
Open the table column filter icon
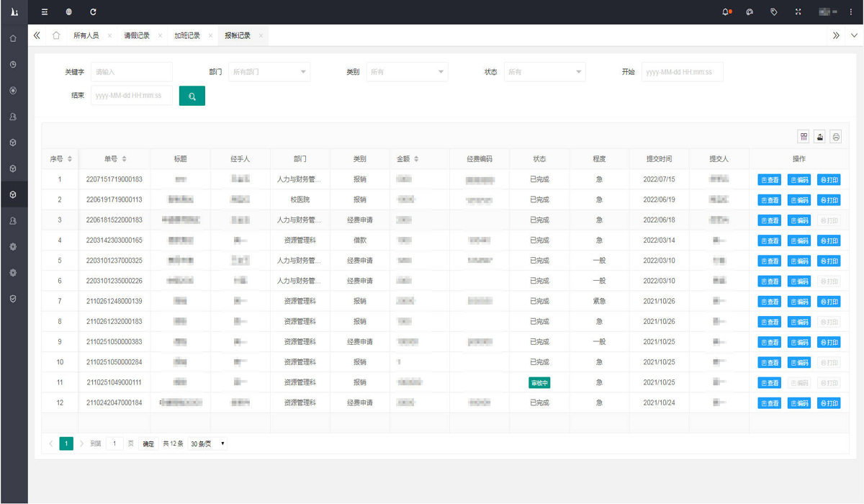pyautogui.click(x=804, y=137)
